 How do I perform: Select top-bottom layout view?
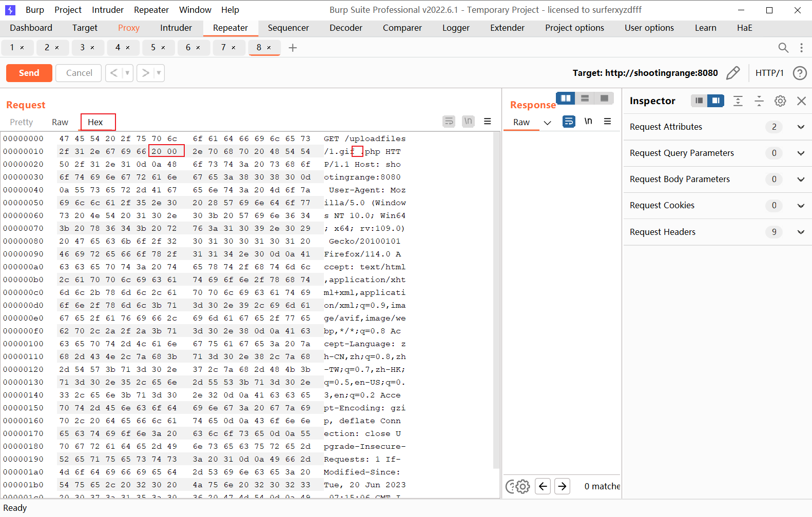pos(585,98)
